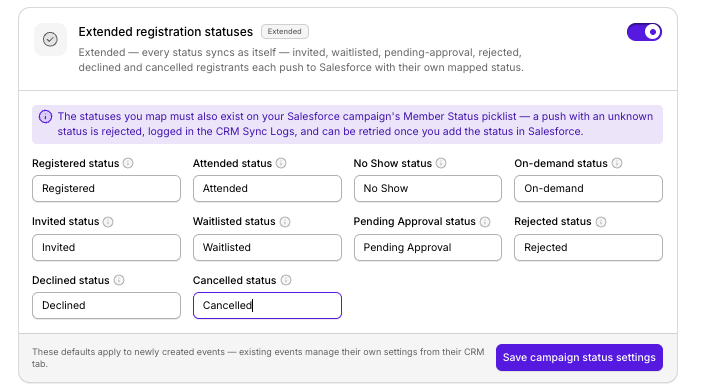Image resolution: width=704 pixels, height=391 pixels.
Task: Focus the Declined status input field
Action: (106, 306)
